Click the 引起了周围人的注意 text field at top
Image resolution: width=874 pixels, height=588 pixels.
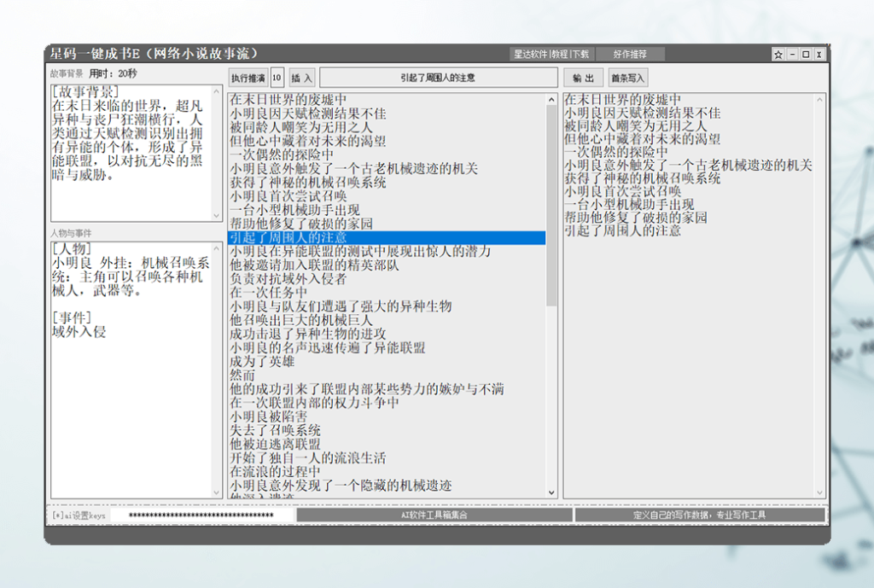tap(438, 78)
